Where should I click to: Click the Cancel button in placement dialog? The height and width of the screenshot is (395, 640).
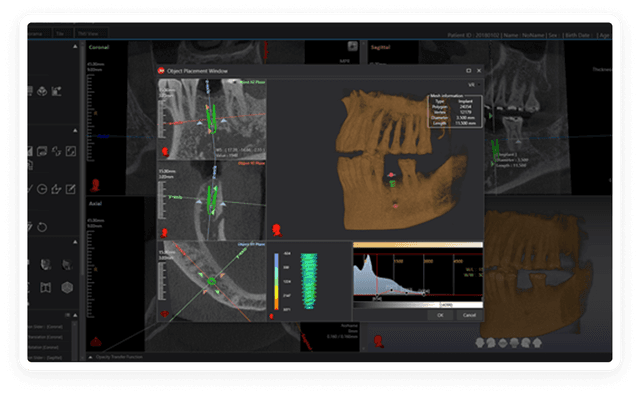(469, 315)
